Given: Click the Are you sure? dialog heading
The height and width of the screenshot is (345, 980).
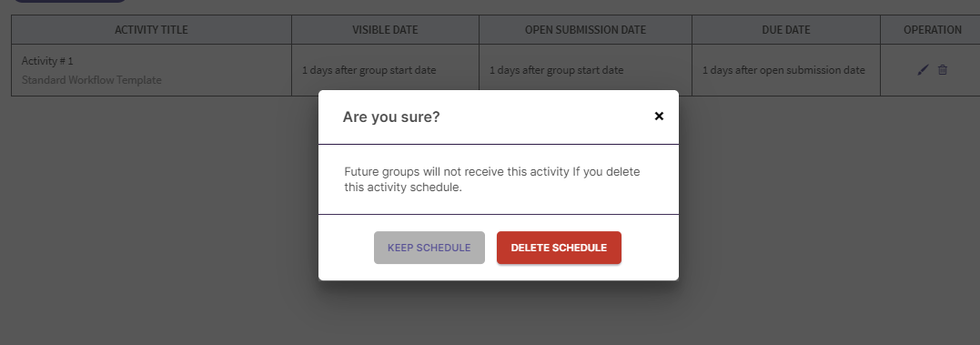Looking at the screenshot, I should tap(391, 117).
